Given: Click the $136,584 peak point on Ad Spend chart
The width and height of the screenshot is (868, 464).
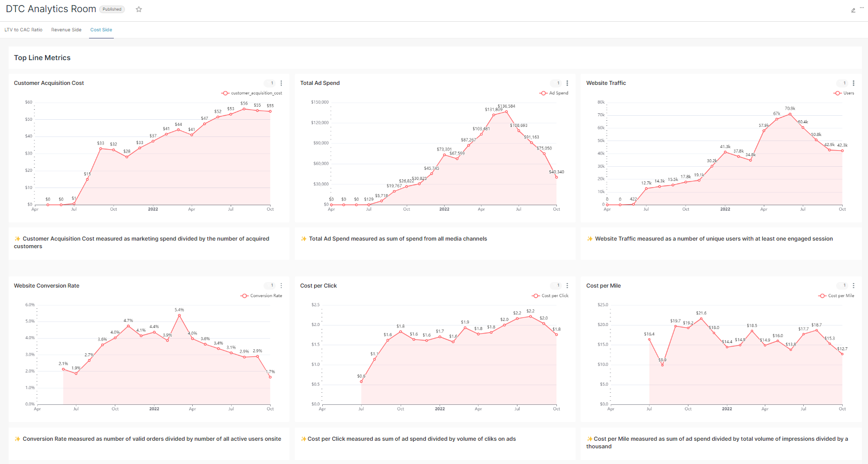Looking at the screenshot, I should point(505,112).
